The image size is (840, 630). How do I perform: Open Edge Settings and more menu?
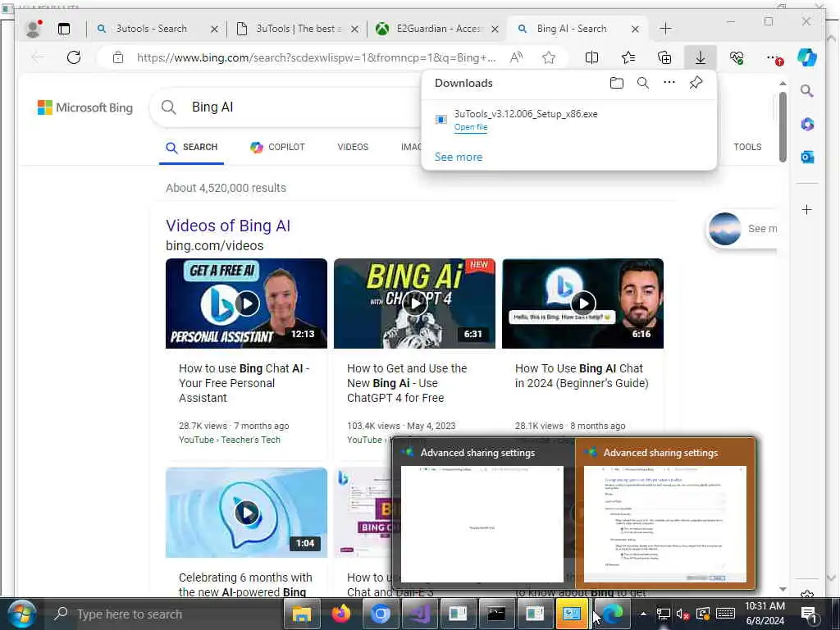pos(774,58)
